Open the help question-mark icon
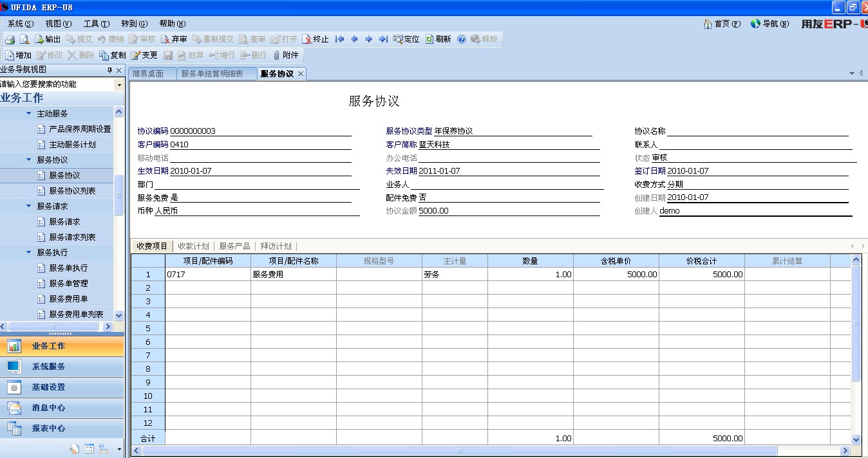This screenshot has width=868, height=458. pyautogui.click(x=462, y=39)
